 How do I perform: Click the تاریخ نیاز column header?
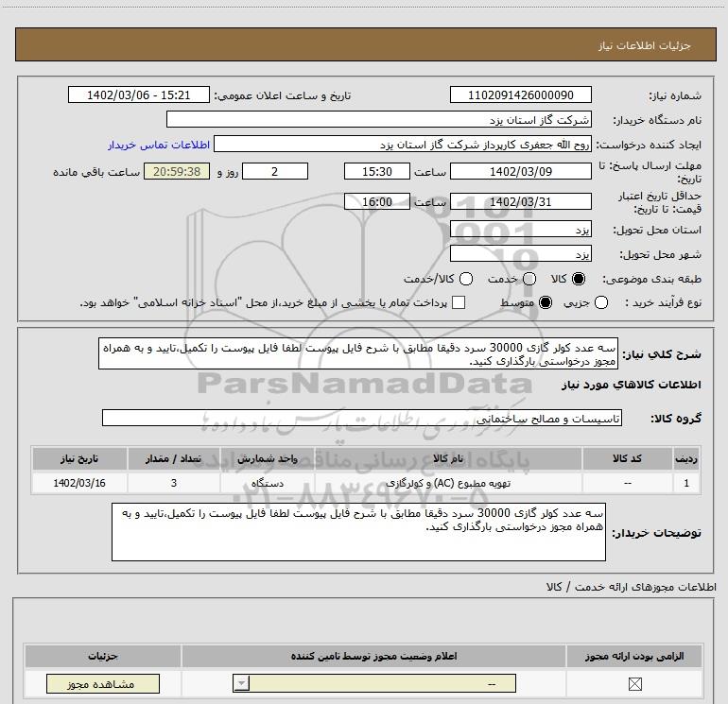coord(79,458)
